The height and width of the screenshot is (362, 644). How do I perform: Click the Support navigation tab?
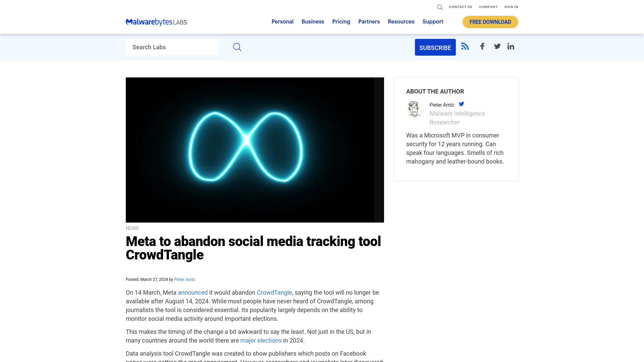433,22
